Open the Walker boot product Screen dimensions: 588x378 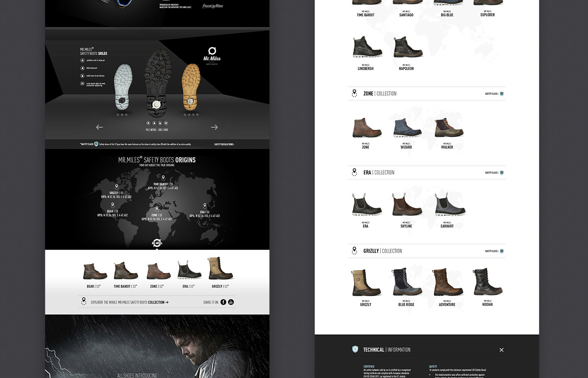449,127
